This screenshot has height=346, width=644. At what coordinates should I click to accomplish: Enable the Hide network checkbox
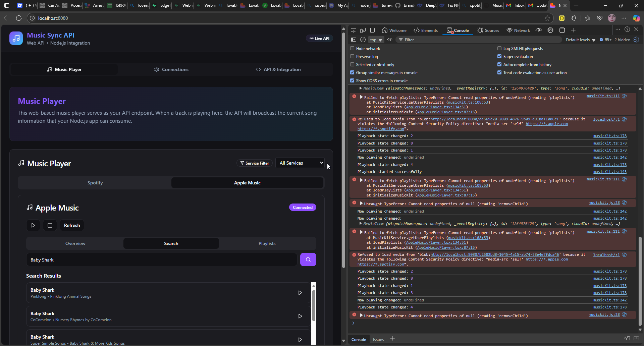(x=352, y=49)
